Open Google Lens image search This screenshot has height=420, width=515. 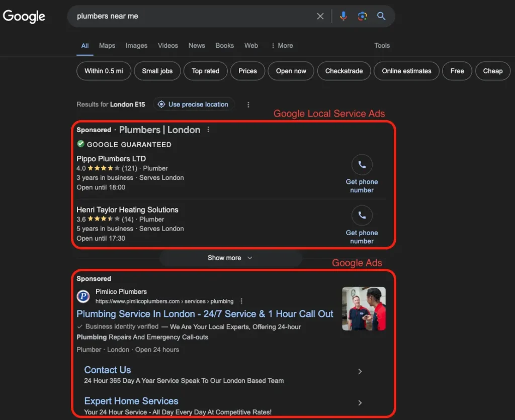362,16
